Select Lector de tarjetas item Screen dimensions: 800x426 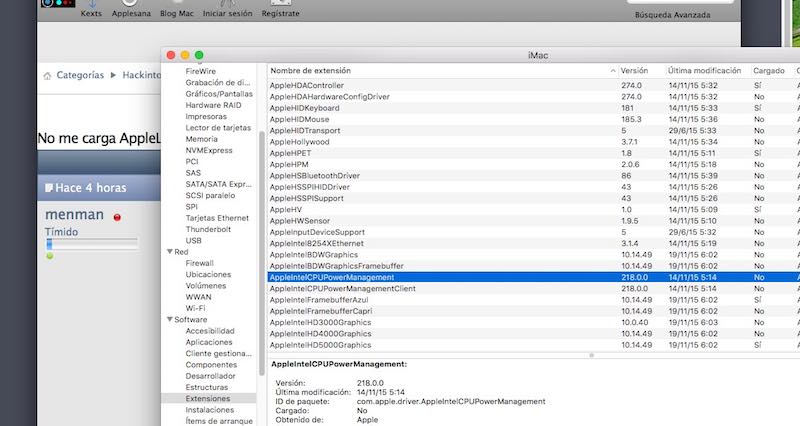click(218, 128)
